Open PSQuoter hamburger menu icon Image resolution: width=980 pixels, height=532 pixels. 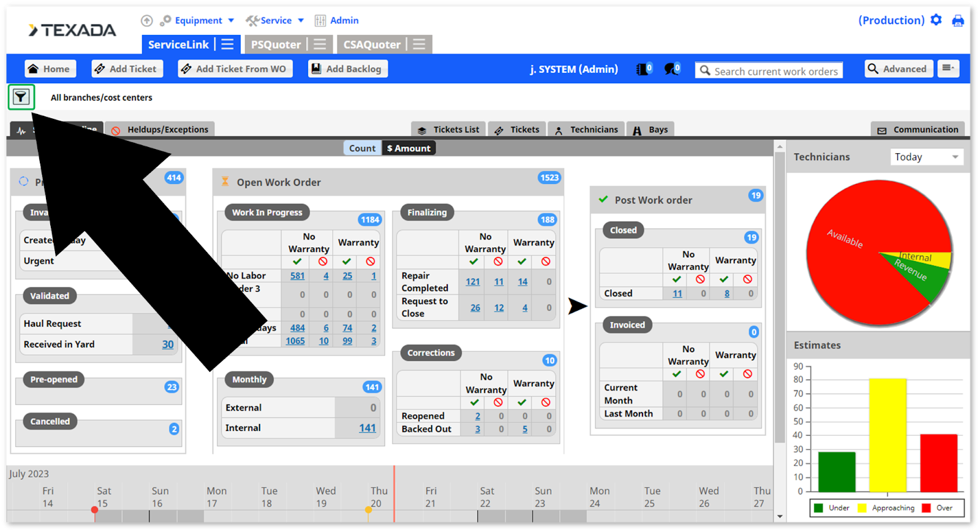[x=320, y=44]
